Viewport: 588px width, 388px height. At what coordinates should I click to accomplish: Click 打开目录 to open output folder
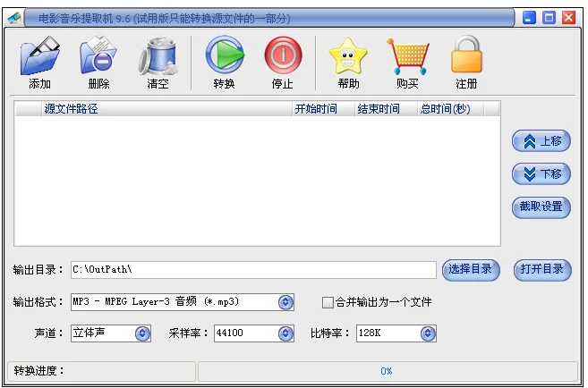542,270
